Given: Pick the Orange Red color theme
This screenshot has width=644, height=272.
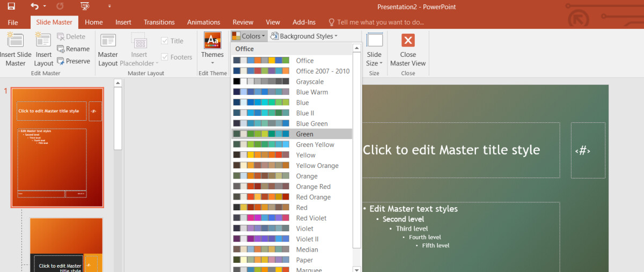Looking at the screenshot, I should click(x=292, y=186).
